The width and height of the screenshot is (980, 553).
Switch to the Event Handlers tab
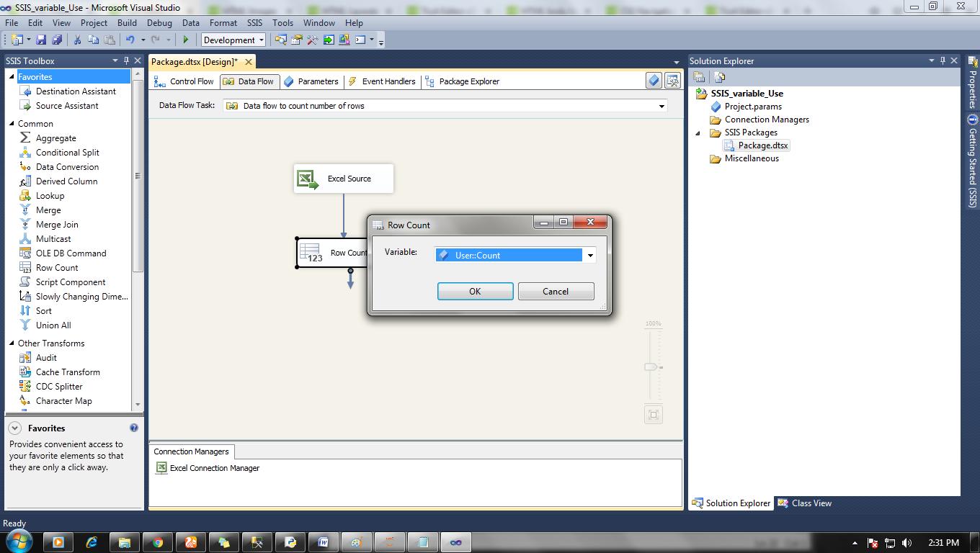[382, 81]
